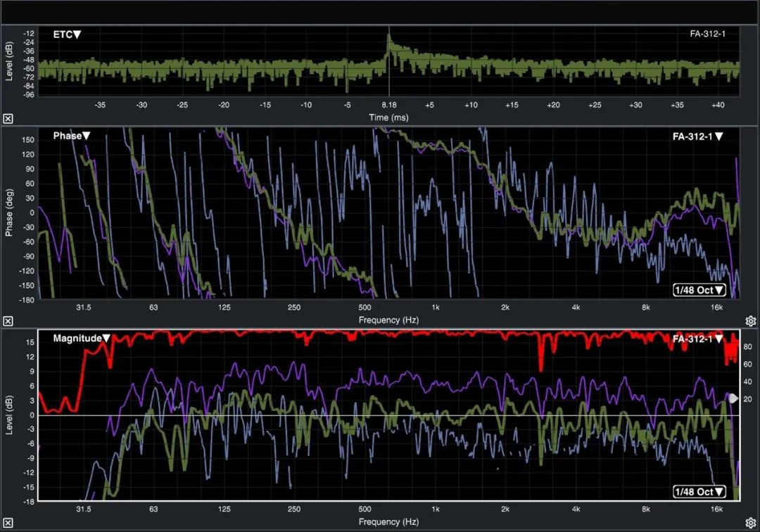The height and width of the screenshot is (532, 760).
Task: Open Phase plot settings gear
Action: (x=752, y=321)
